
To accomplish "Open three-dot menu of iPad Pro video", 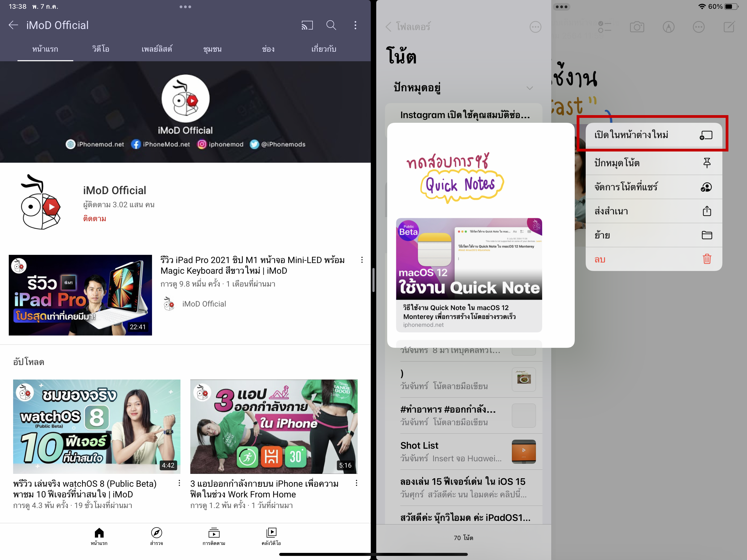I will [x=362, y=260].
